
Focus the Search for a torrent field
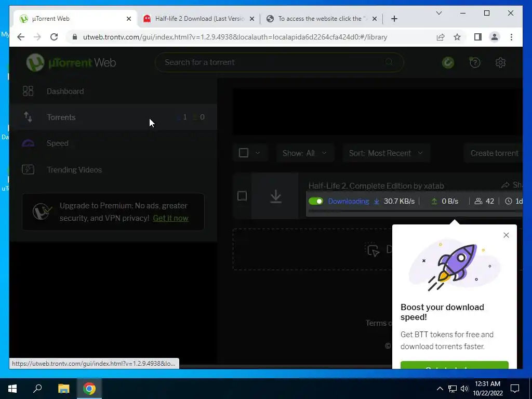[279, 62]
